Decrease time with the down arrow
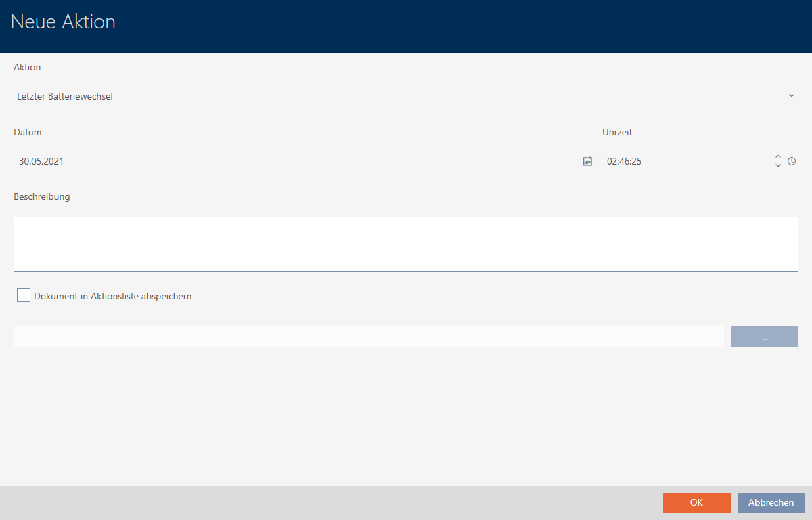This screenshot has height=520, width=812. pos(778,165)
